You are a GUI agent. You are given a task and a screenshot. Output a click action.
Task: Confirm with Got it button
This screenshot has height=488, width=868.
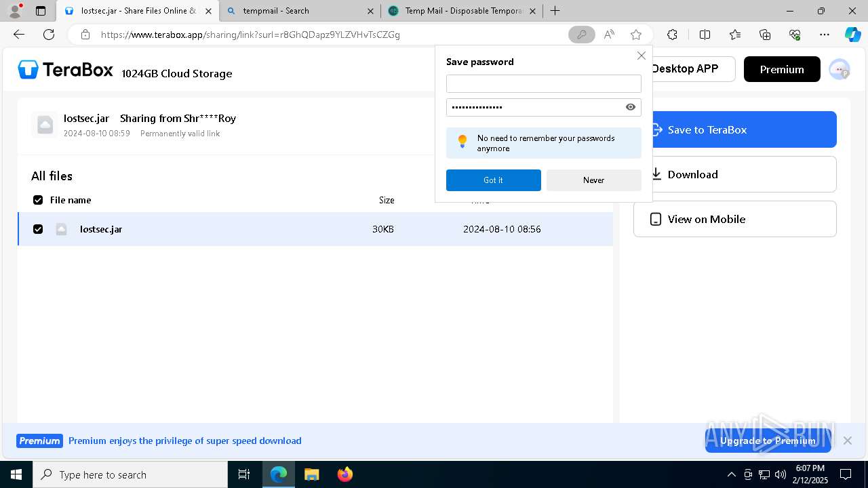(493, 180)
